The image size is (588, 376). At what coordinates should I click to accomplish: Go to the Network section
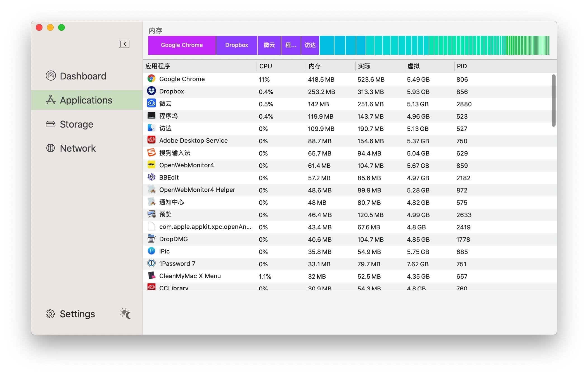(x=77, y=148)
